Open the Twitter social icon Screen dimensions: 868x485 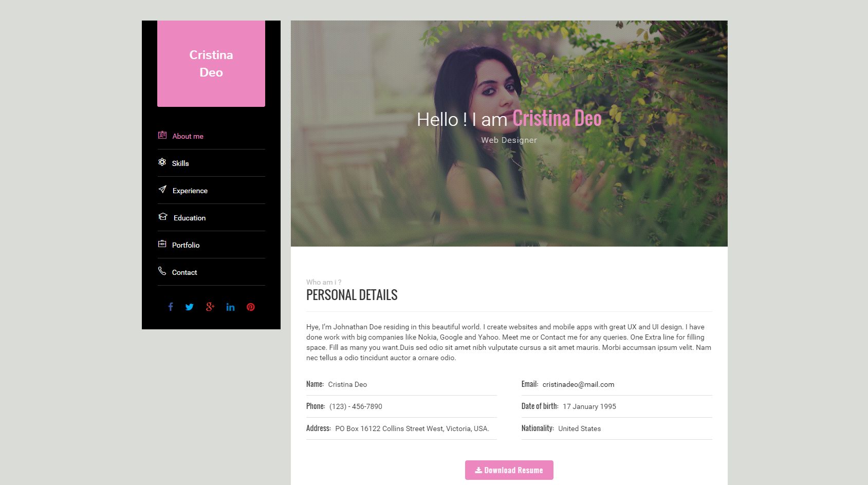[190, 307]
